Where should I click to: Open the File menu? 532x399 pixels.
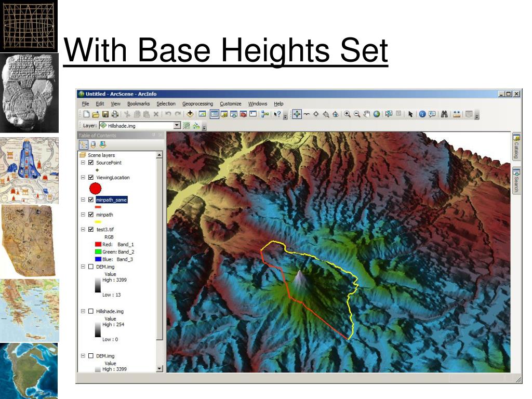click(86, 103)
